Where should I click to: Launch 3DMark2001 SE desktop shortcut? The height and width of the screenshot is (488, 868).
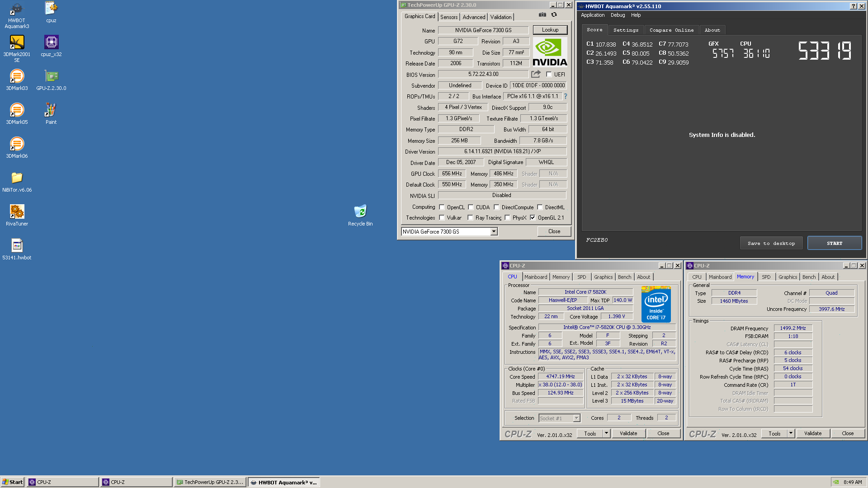pos(17,49)
